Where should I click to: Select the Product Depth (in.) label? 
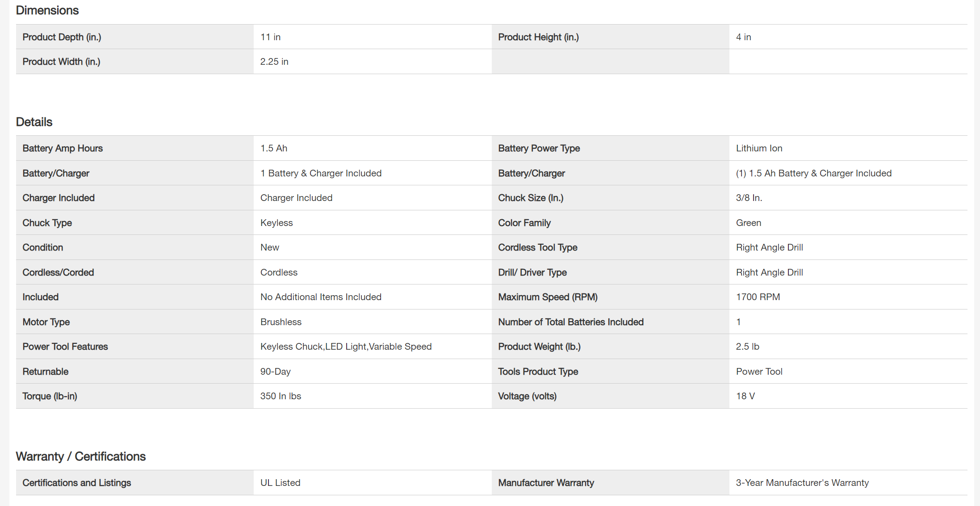pos(62,37)
